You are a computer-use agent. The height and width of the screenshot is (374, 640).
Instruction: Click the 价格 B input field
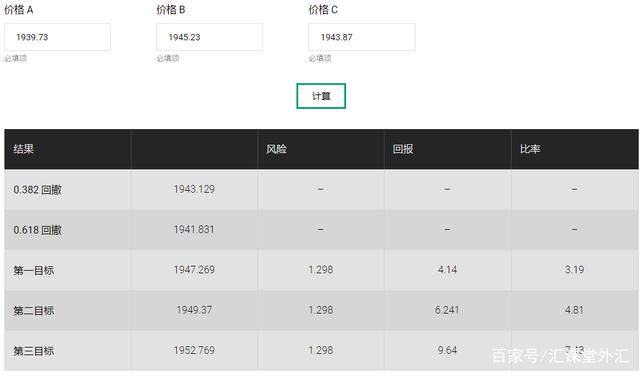(x=209, y=37)
